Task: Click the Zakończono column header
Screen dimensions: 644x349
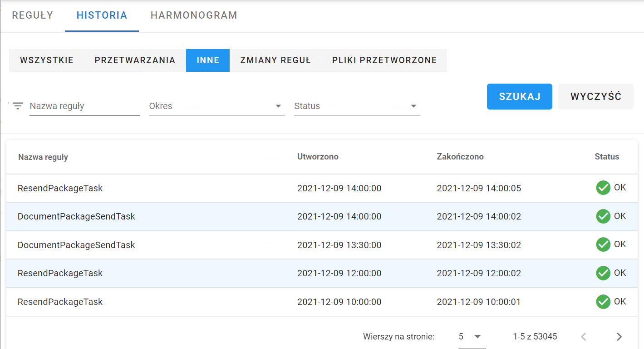Action: point(460,157)
